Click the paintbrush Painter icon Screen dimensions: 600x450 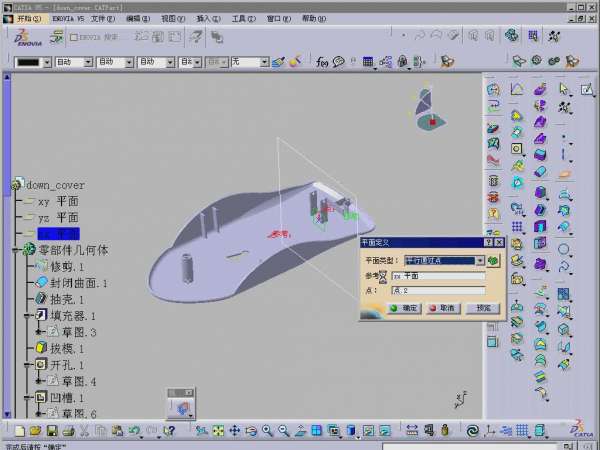[278, 62]
